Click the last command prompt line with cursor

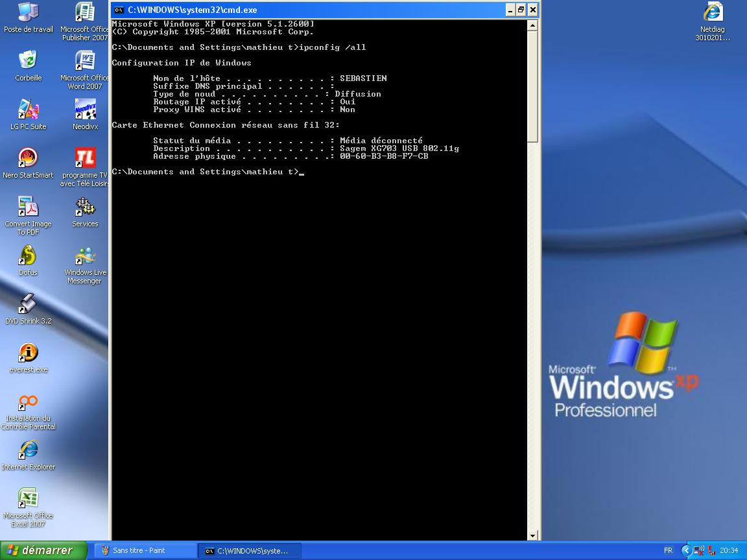[207, 172]
